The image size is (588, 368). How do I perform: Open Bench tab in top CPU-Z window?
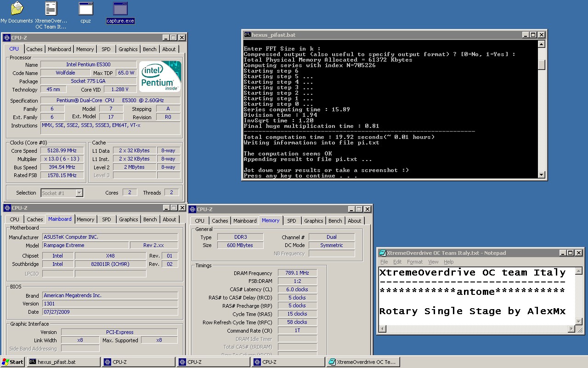click(149, 49)
